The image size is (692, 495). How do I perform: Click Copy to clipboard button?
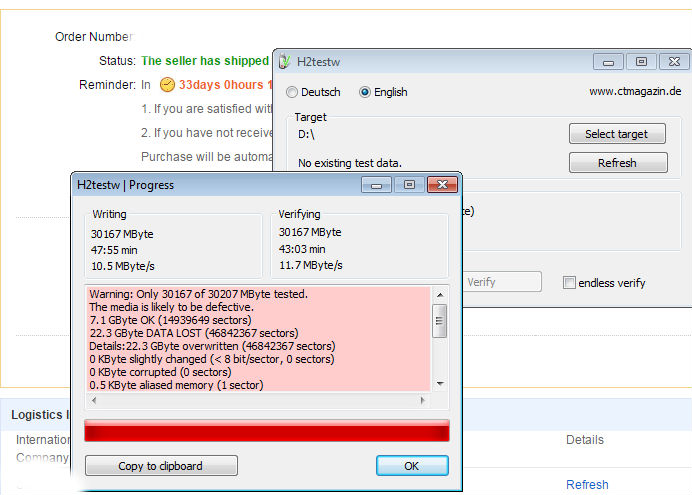[x=161, y=466]
